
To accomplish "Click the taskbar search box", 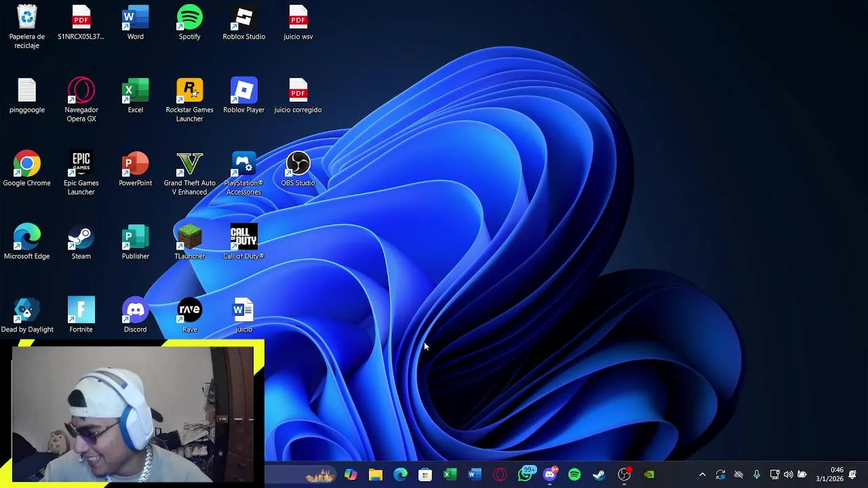I will point(301,474).
